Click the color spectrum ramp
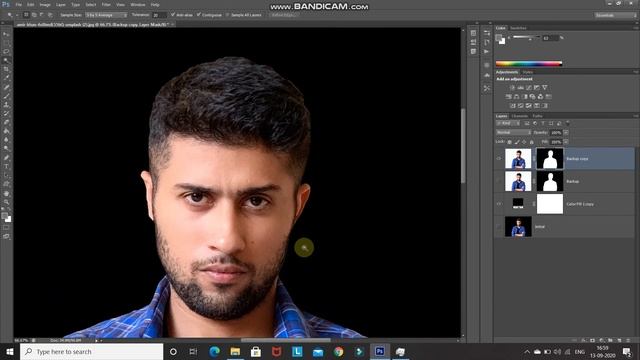This screenshot has width=640, height=360. pyautogui.click(x=529, y=63)
